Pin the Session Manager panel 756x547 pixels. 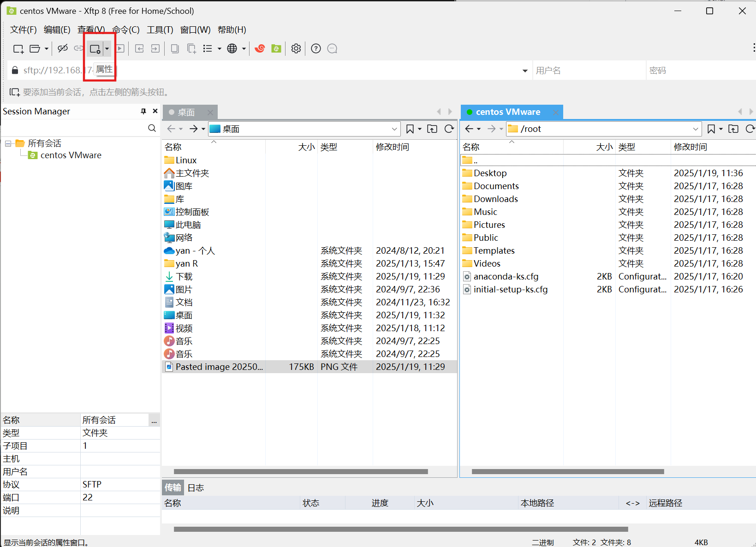point(143,111)
